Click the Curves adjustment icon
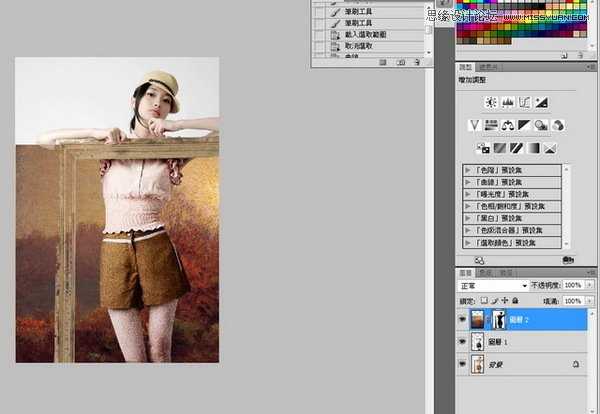This screenshot has width=600, height=414. 524,102
